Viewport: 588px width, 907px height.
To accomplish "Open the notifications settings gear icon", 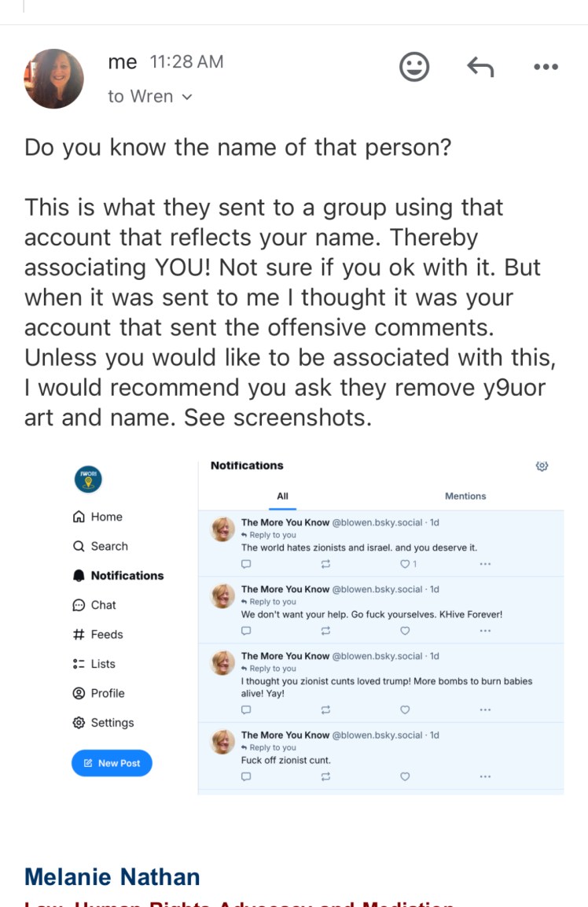I will click(542, 466).
